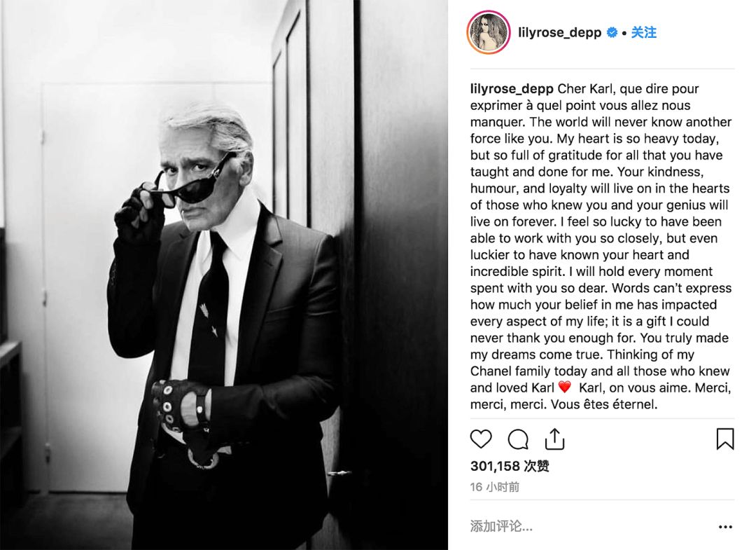The width and height of the screenshot is (756, 550).
Task: Click the black-and-white portrait photo
Action: [x=224, y=275]
